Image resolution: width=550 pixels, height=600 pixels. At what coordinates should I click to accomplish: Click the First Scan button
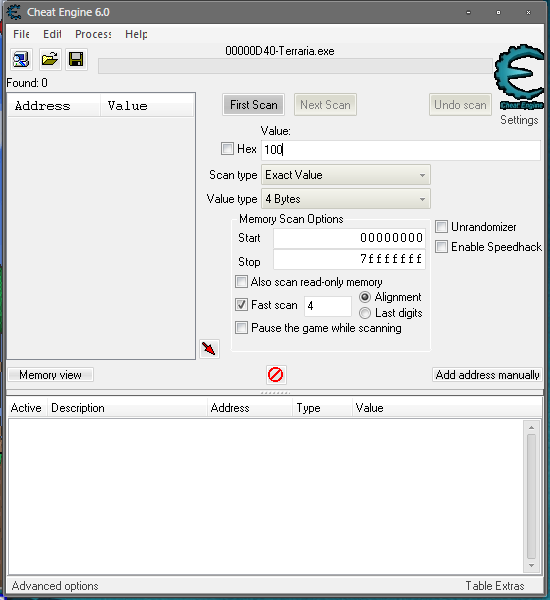pos(253,104)
